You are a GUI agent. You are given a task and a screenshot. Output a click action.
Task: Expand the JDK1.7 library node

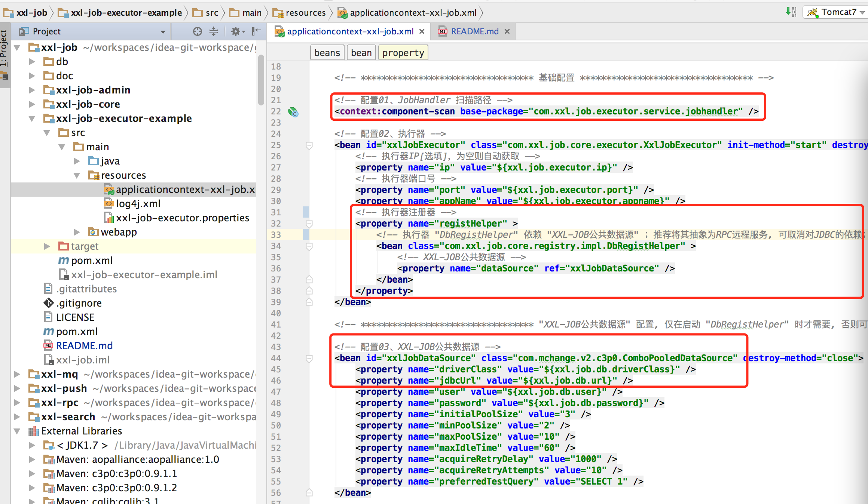point(32,445)
